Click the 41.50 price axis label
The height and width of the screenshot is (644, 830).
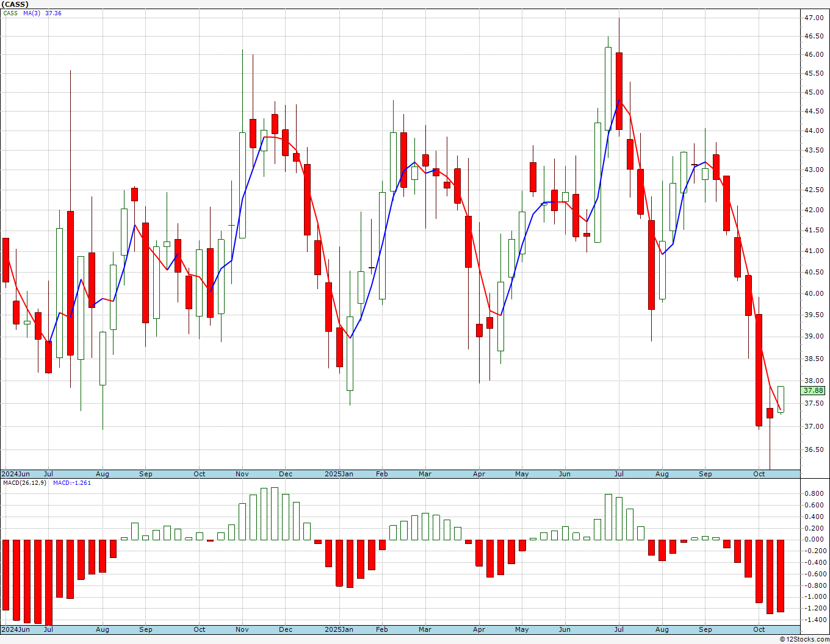[814, 230]
